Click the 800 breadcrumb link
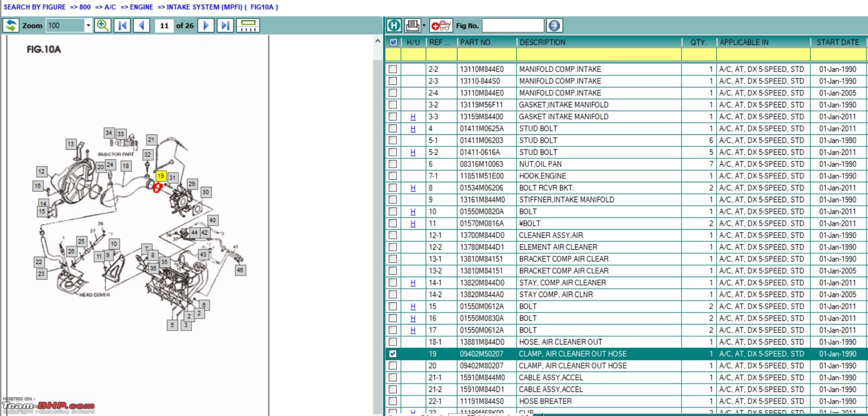This screenshot has width=868, height=416. click(85, 7)
